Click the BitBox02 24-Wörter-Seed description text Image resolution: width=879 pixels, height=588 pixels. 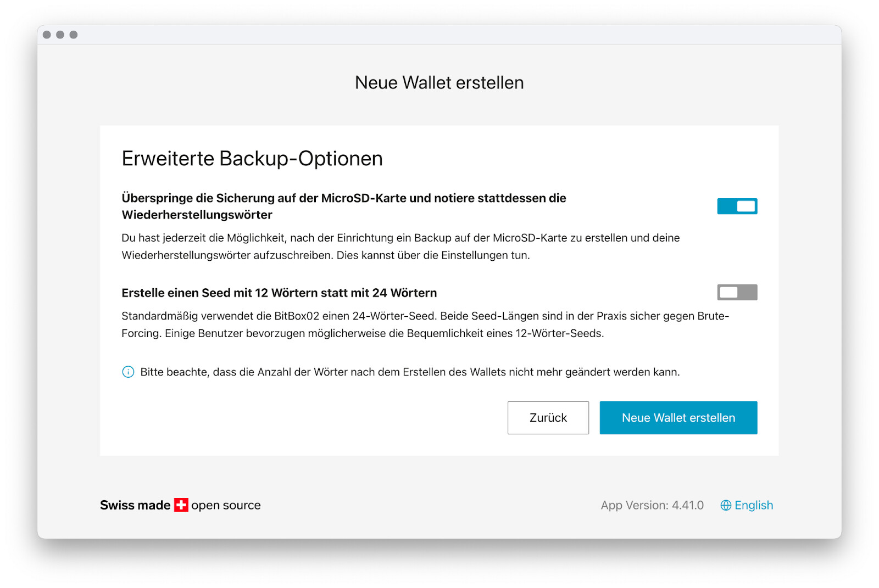(x=425, y=324)
